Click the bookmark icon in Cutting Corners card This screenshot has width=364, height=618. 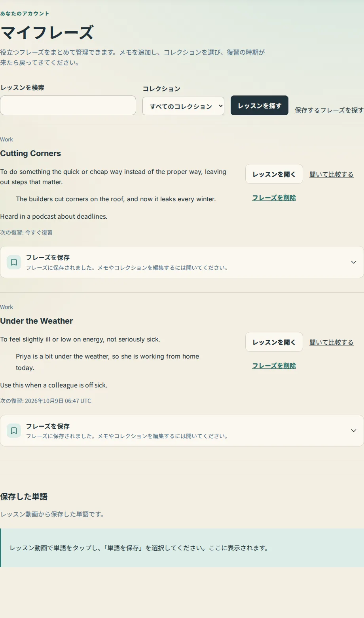pyautogui.click(x=14, y=262)
